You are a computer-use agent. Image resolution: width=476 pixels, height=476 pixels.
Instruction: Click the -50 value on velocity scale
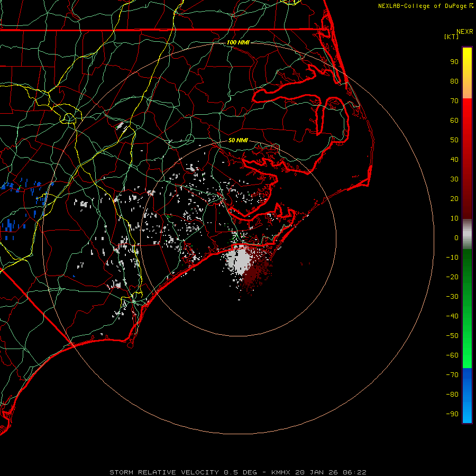point(452,335)
